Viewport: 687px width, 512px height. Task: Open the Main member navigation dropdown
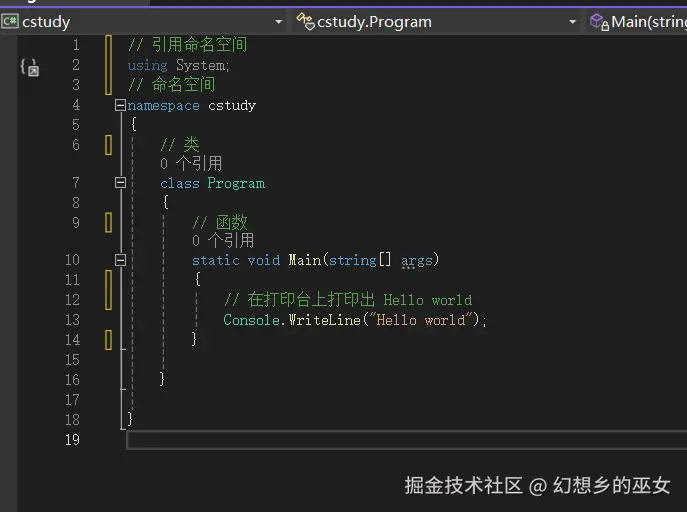[637, 21]
